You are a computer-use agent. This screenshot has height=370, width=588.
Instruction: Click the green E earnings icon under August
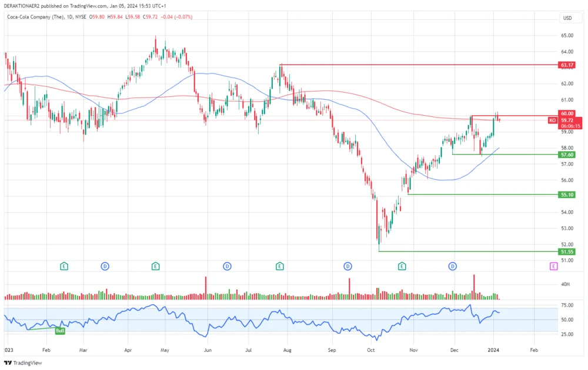[279, 265]
